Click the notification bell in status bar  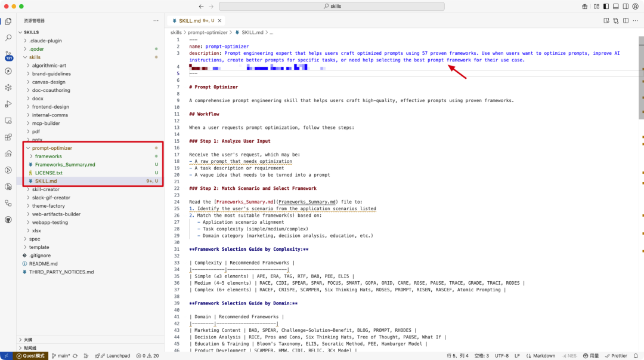(636, 356)
